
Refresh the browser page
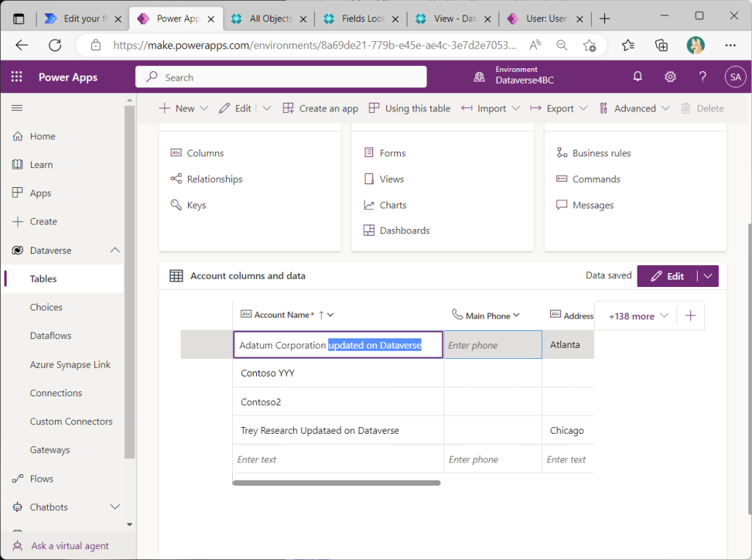[x=55, y=45]
